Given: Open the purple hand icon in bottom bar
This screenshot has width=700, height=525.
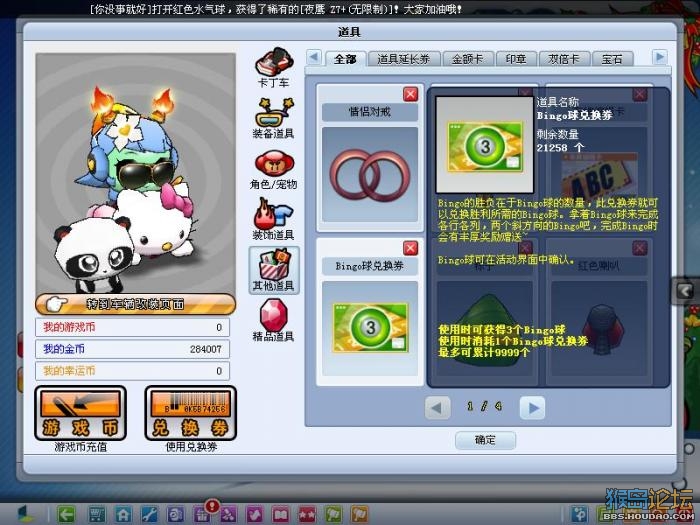Looking at the screenshot, I should pyautogui.click(x=254, y=514).
